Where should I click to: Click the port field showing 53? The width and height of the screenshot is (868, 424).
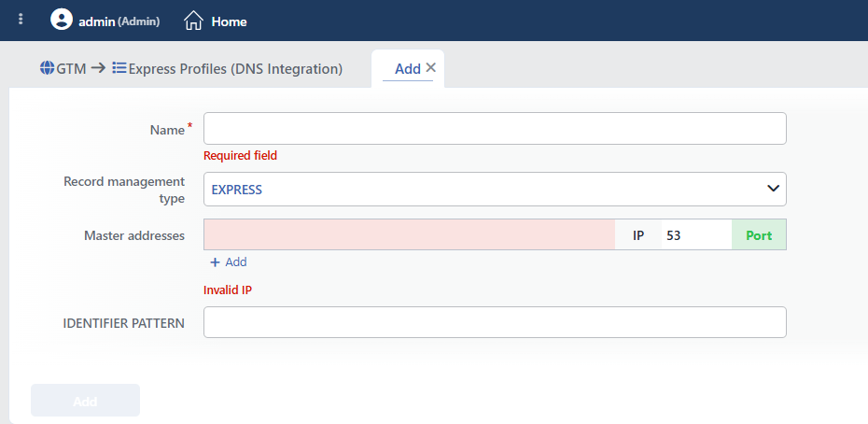click(696, 235)
